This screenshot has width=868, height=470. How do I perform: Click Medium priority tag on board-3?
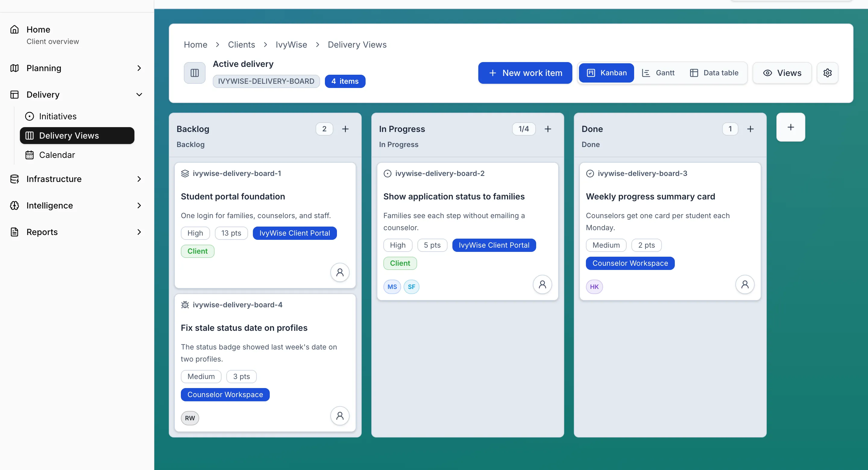pyautogui.click(x=606, y=245)
